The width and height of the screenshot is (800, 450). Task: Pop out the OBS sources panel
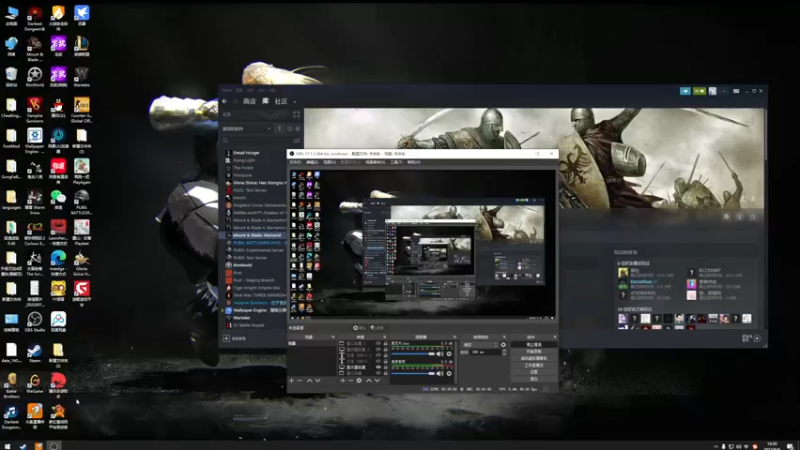tap(385, 337)
